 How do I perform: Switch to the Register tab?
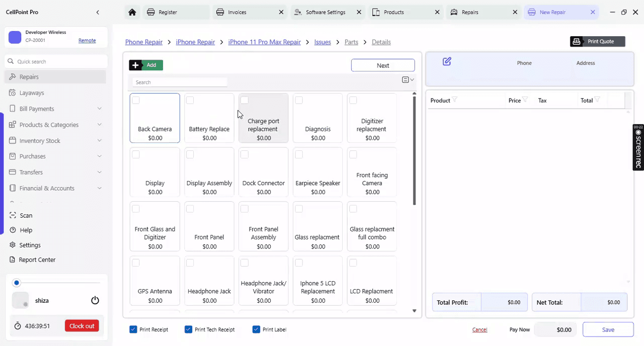pos(176,12)
